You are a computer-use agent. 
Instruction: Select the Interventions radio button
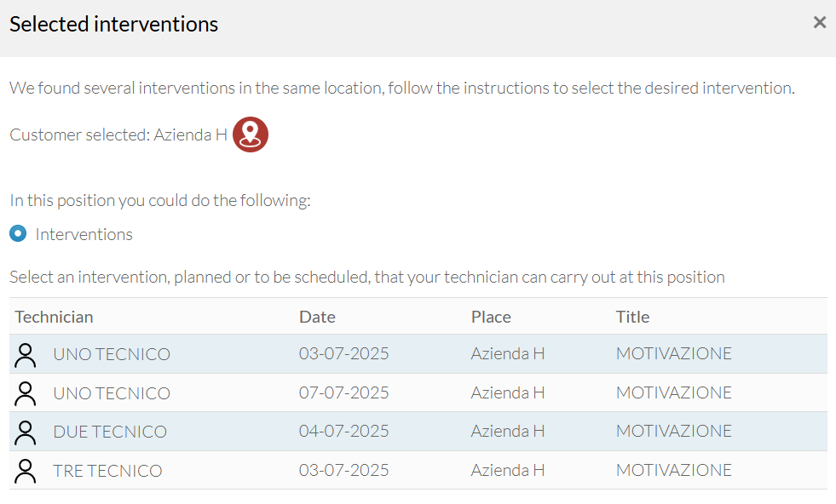18,233
